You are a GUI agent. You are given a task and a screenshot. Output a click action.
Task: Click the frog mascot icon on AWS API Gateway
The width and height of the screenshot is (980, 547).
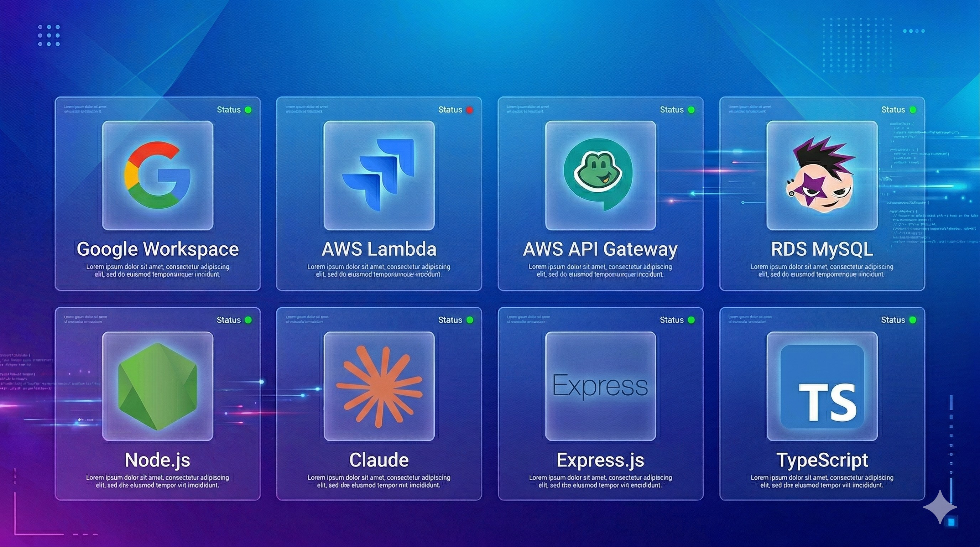click(600, 175)
